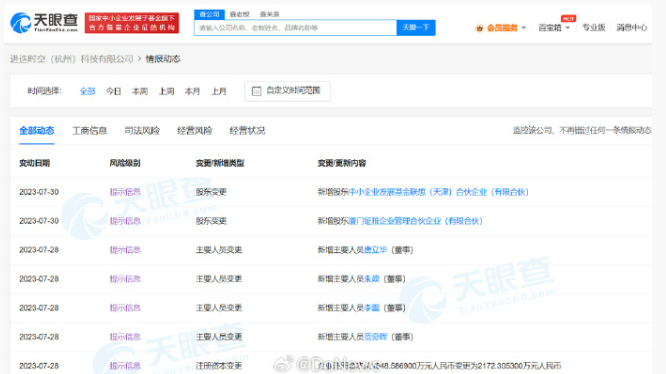Select the 查老板 search tab
The height and width of the screenshot is (374, 666).
coord(240,14)
